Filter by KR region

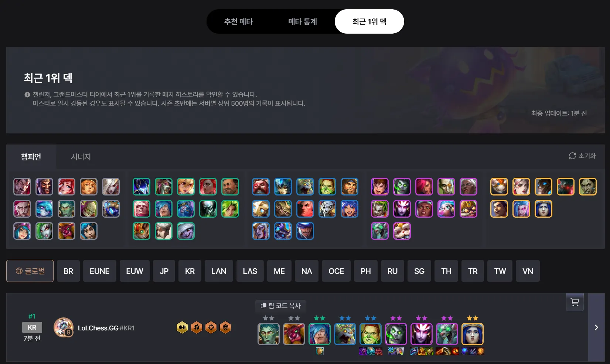point(190,271)
